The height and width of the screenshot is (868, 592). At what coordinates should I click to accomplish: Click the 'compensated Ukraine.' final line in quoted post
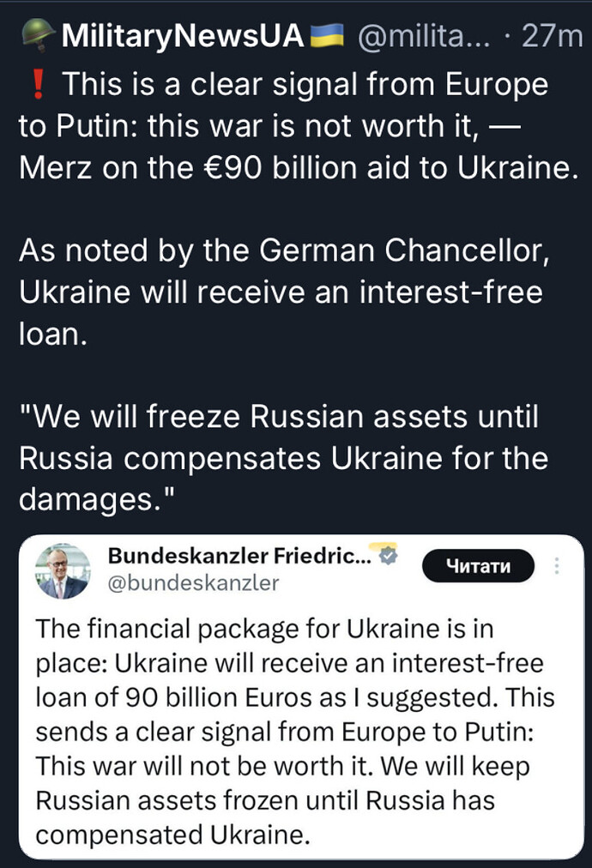[172, 834]
